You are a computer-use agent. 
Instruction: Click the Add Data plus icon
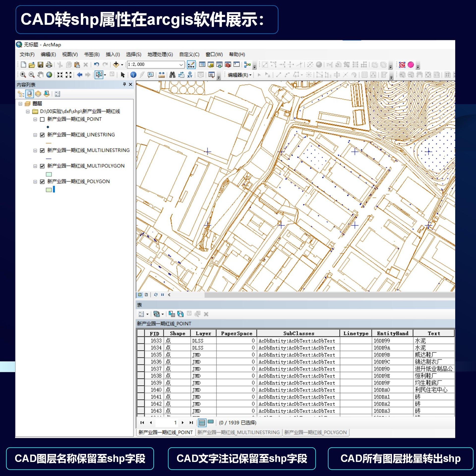click(x=116, y=64)
